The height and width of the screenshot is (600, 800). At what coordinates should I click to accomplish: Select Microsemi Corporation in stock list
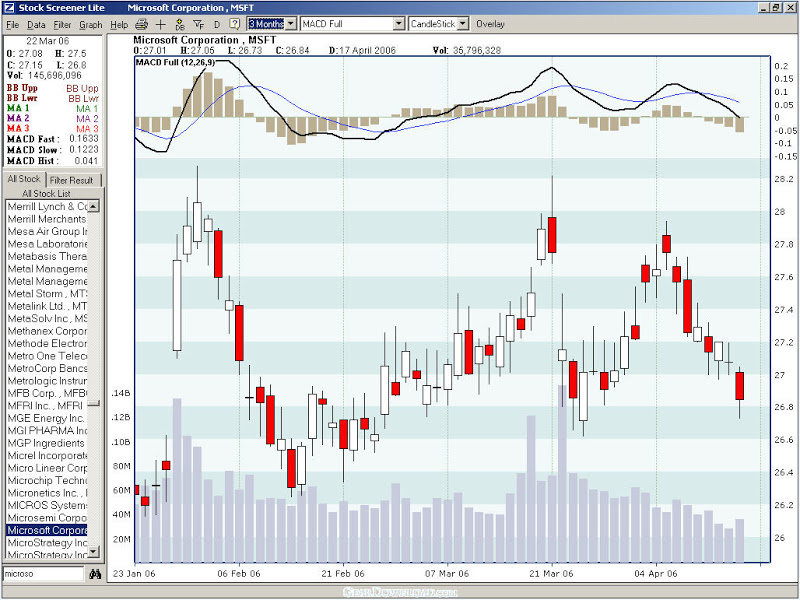pyautogui.click(x=47, y=518)
